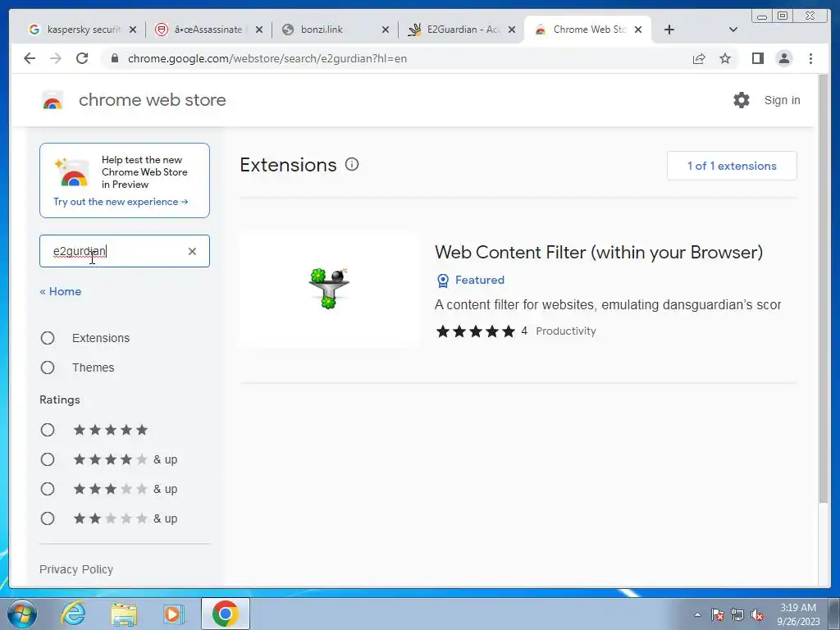Viewport: 840px width, 630px height.
Task: Show Extensions info icon
Action: coord(352,164)
